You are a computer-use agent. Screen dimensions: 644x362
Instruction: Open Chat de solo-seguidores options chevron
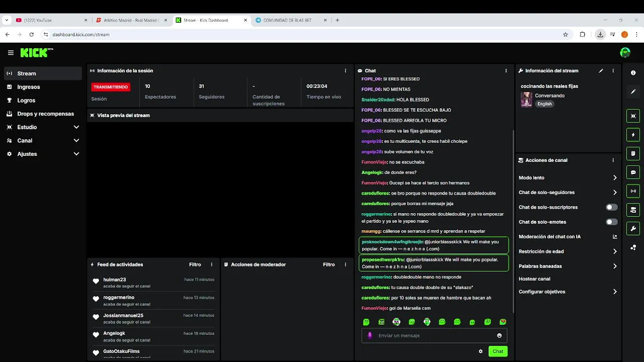tap(615, 193)
